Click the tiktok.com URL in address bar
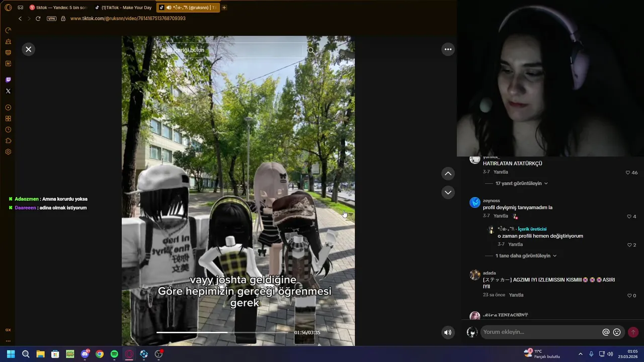Viewport: 644px width, 362px height. 128,19
